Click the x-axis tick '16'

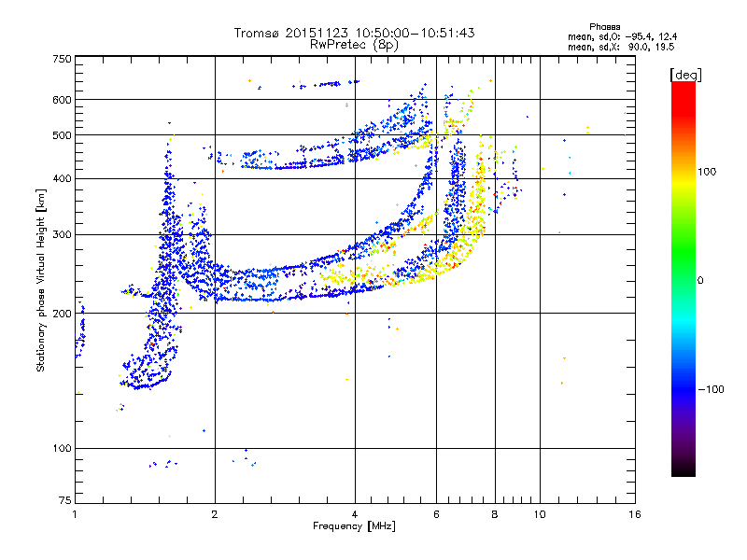pyautogui.click(x=635, y=514)
